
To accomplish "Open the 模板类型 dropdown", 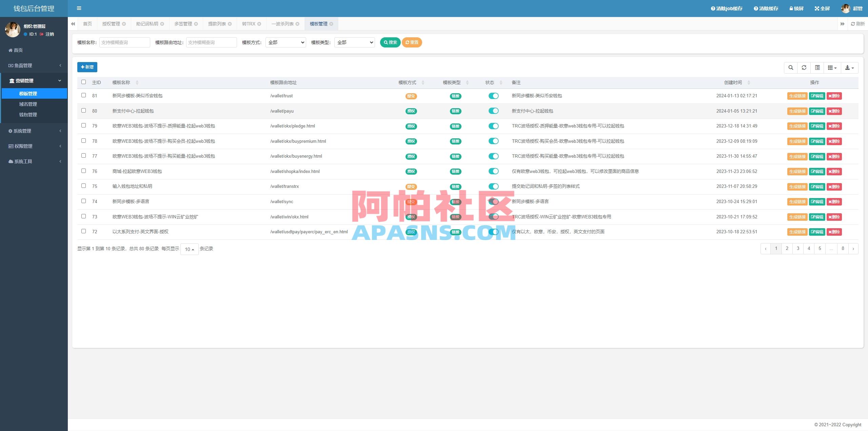I will 354,42.
